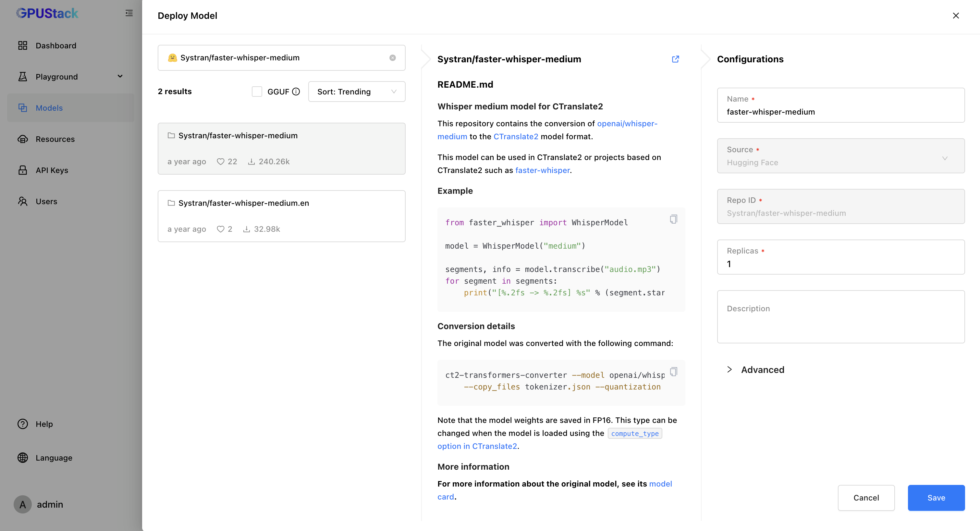
Task: Click the README.md heading
Action: coord(465,84)
